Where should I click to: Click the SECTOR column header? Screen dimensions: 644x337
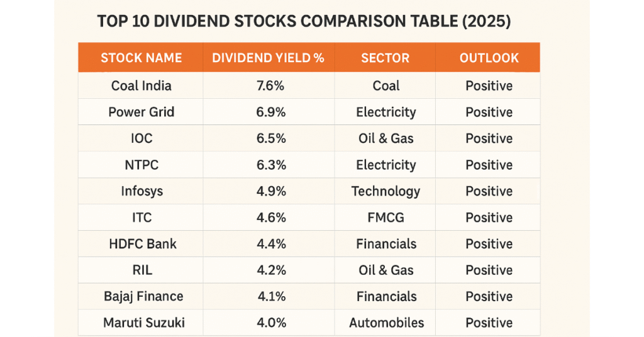385,58
